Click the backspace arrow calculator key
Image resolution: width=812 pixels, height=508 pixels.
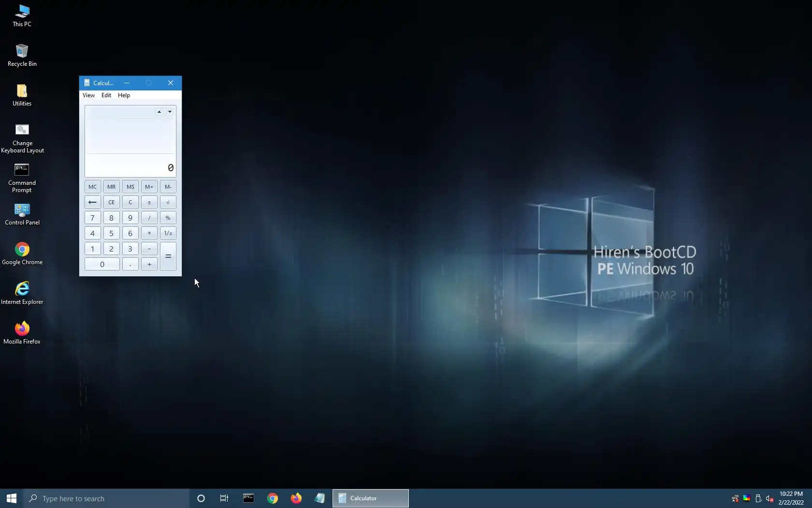pyautogui.click(x=92, y=202)
